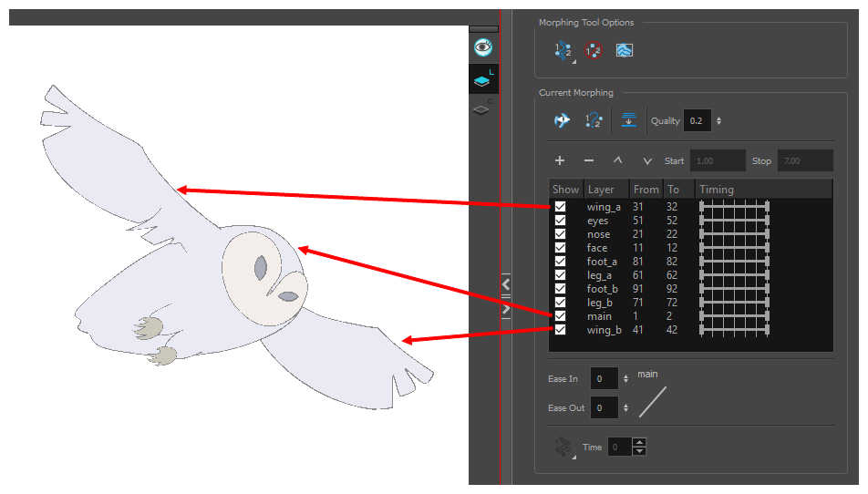868x494 pixels.
Task: Uncheck Show for leg_b layer
Action: click(560, 302)
